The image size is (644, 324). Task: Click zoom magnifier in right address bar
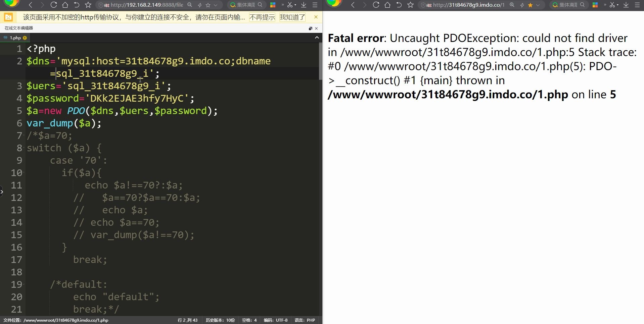pyautogui.click(x=512, y=5)
